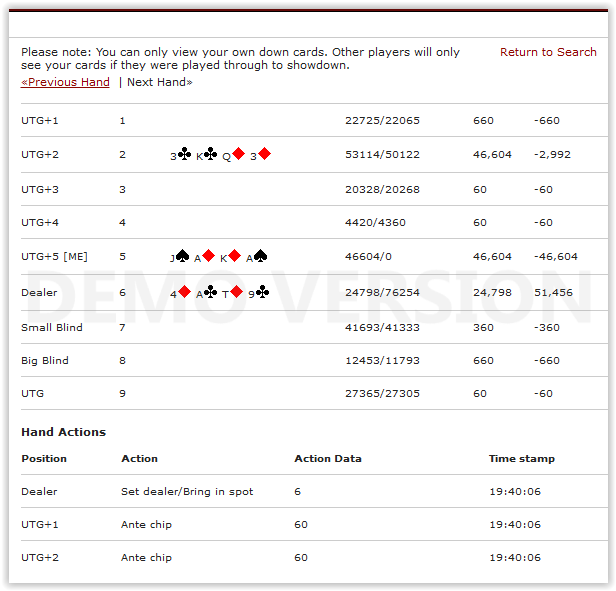616x591 pixels.
Task: Click stack value 53114/50122
Action: coord(382,154)
